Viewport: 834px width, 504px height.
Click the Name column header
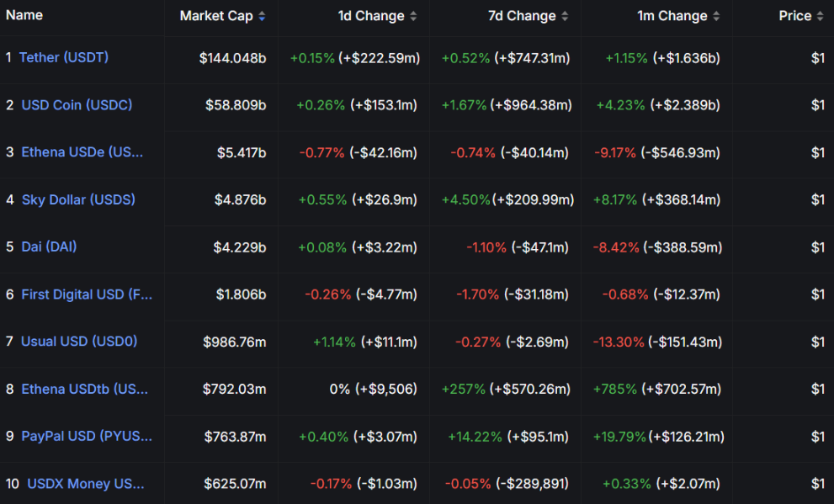[26, 15]
